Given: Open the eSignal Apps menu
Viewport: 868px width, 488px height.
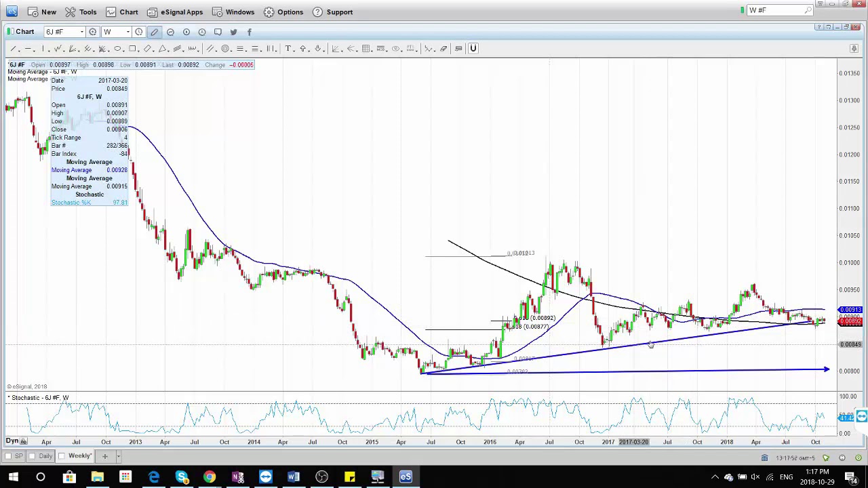Looking at the screenshot, I should (x=175, y=12).
